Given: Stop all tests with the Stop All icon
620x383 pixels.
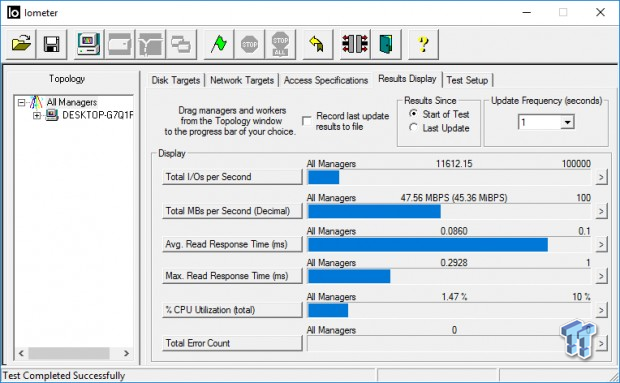Looking at the screenshot, I should pos(280,44).
